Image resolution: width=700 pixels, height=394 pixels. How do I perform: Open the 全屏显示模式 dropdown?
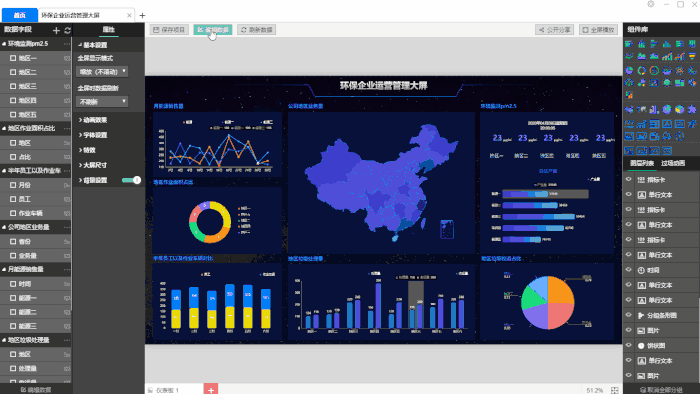102,71
